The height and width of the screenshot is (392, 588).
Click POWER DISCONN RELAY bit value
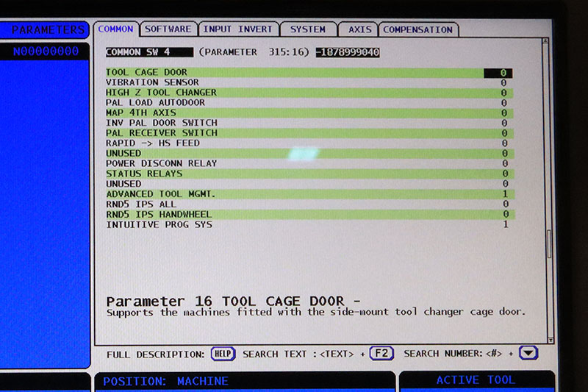click(x=505, y=163)
